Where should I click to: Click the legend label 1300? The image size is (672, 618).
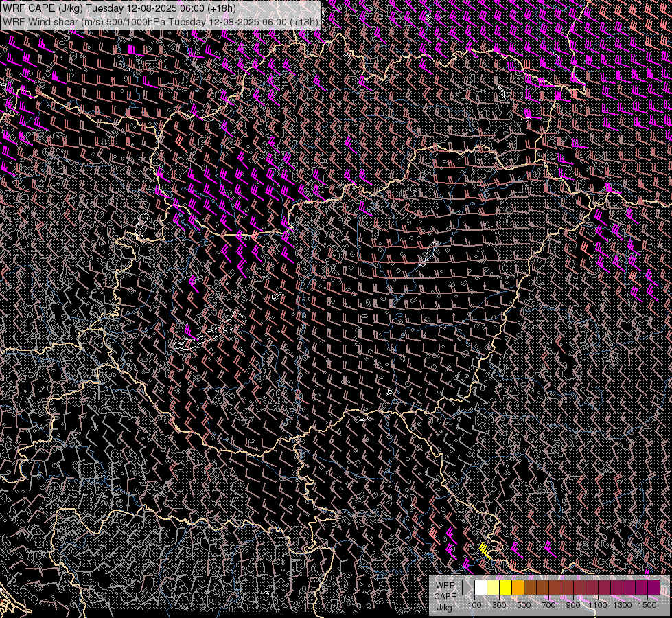coord(623,605)
